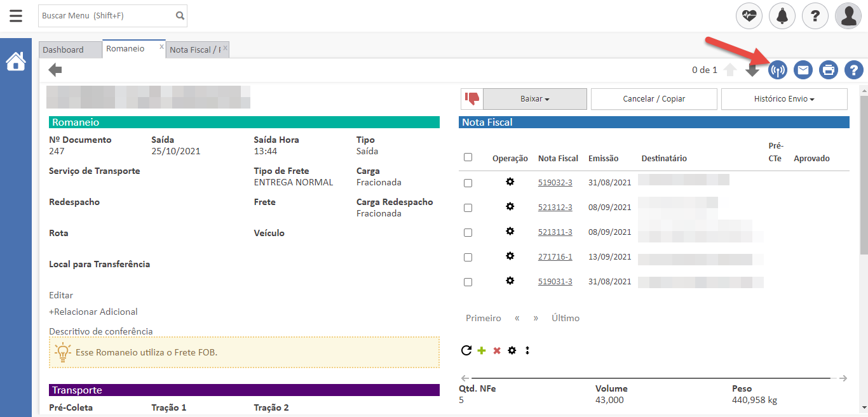The width and height of the screenshot is (868, 417).
Task: Click the printer icon
Action: pos(829,70)
